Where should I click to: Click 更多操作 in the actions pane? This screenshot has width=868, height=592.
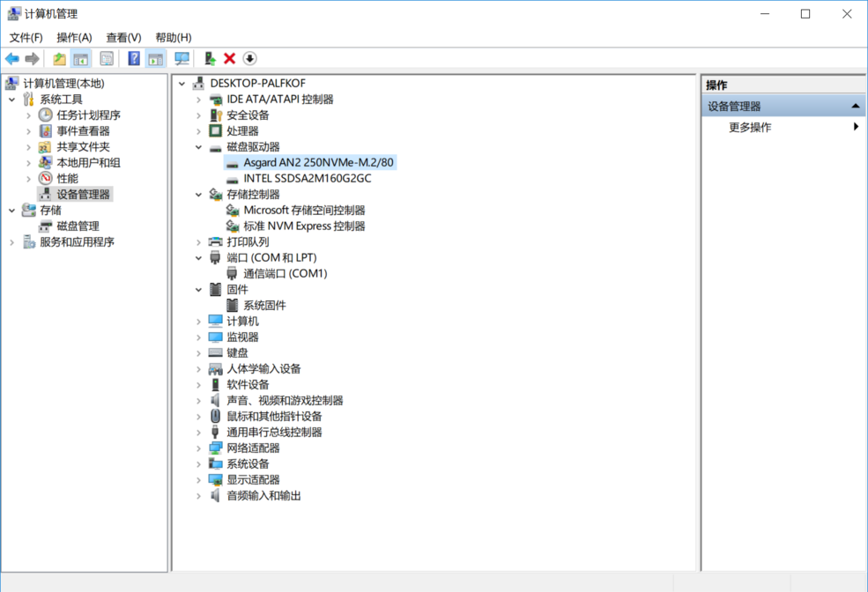[750, 128]
